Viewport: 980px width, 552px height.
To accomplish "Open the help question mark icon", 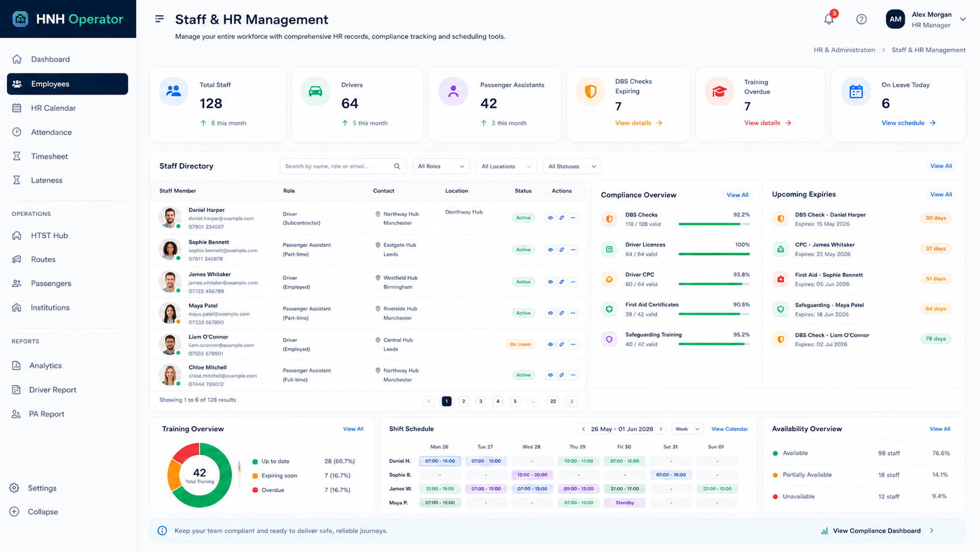I will 861,19.
